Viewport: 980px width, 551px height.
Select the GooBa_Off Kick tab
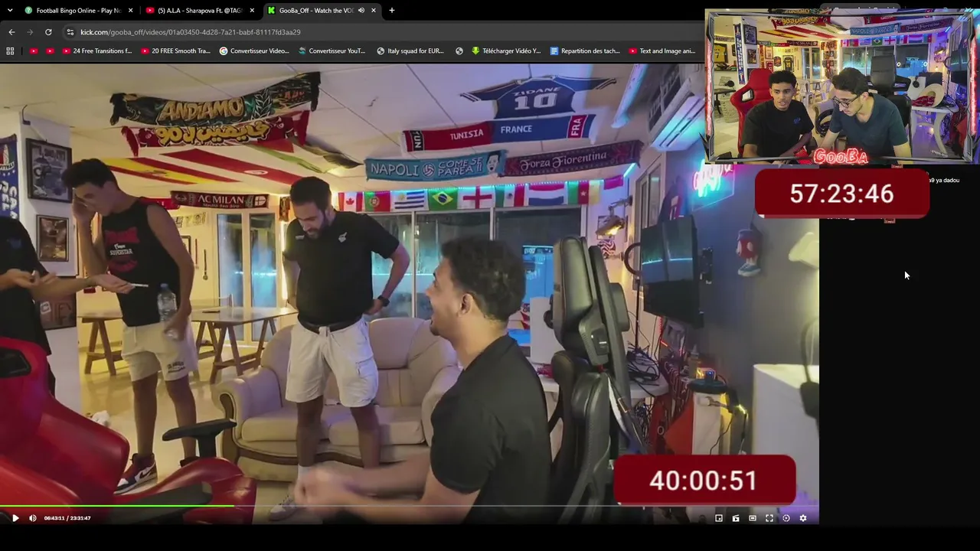[x=315, y=11]
